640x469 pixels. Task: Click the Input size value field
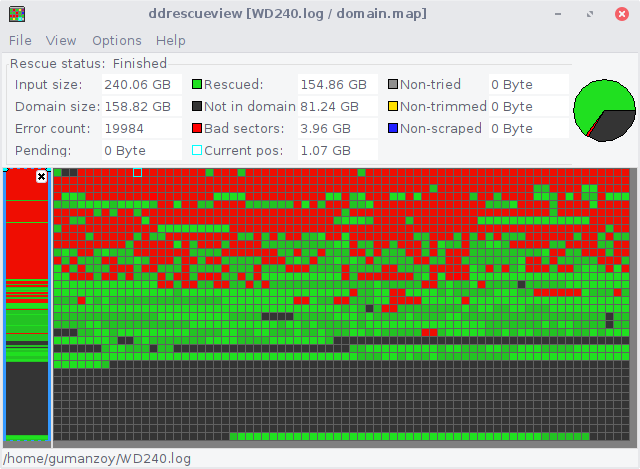pos(141,84)
